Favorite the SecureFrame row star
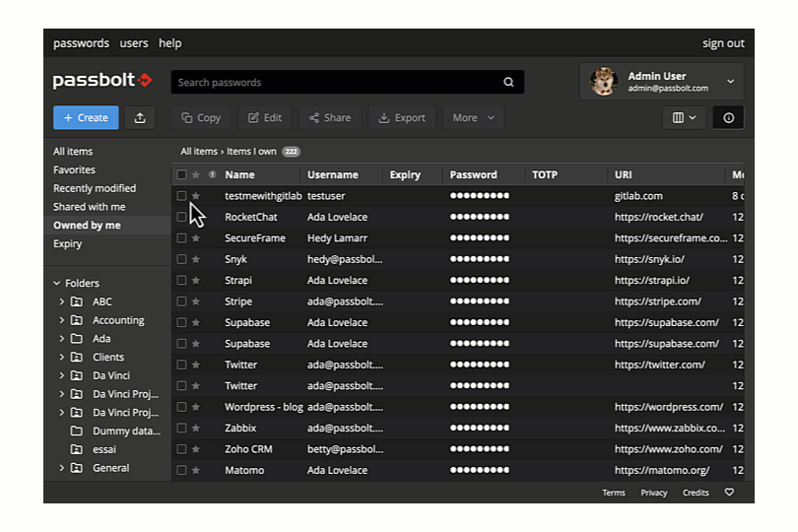 point(196,238)
